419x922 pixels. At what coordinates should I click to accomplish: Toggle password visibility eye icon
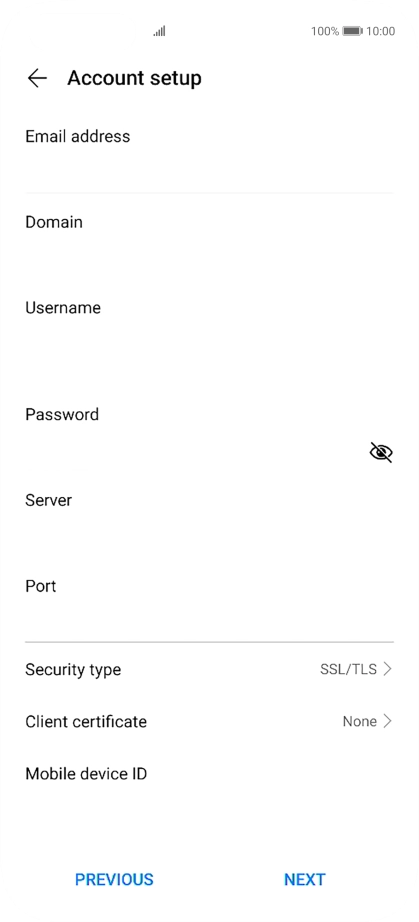(381, 452)
